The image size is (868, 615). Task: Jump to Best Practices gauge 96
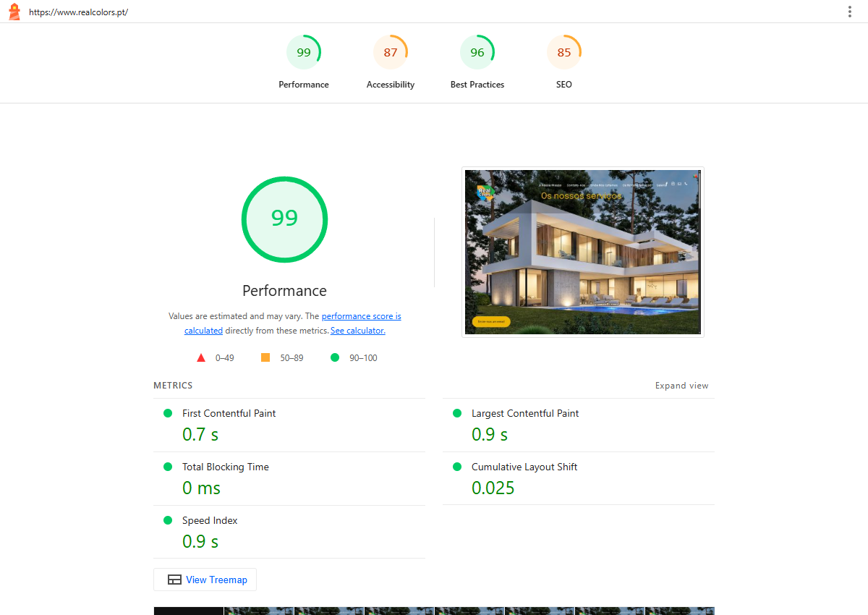[477, 62]
